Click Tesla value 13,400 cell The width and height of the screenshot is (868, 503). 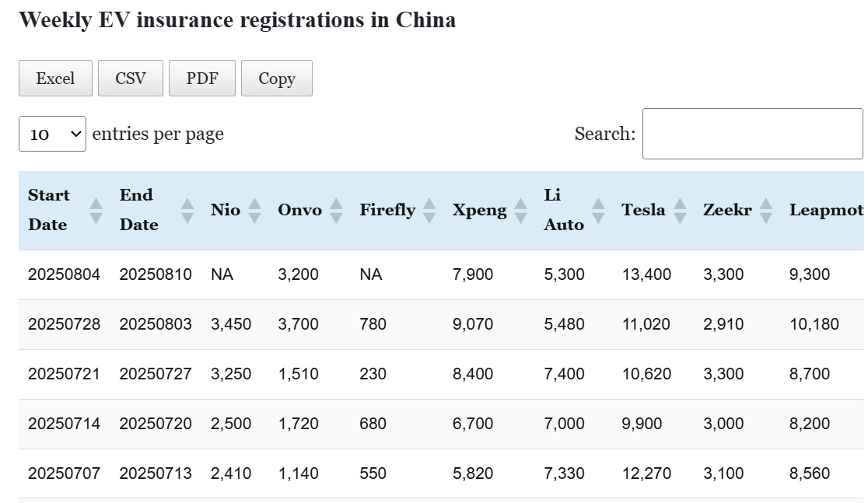(646, 274)
